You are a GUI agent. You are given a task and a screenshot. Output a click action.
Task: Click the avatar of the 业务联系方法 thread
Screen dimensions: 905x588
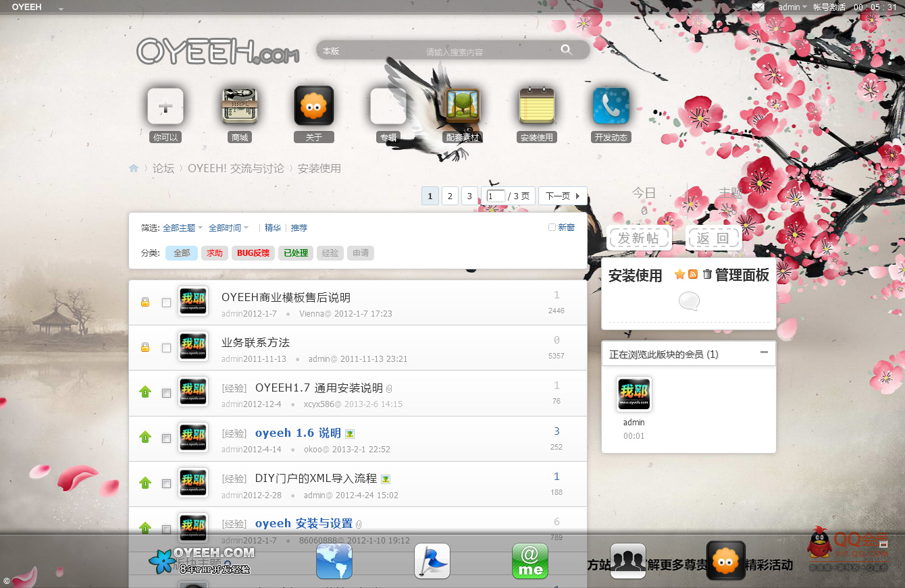pos(193,346)
